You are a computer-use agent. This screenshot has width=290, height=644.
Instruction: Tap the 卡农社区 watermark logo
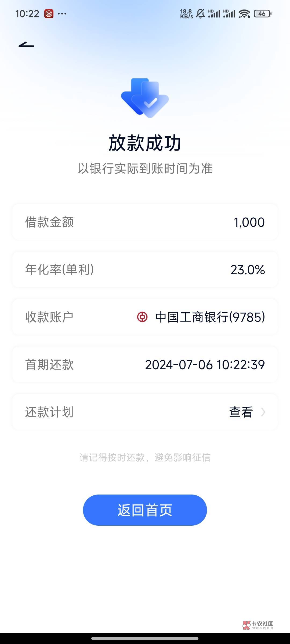click(258, 625)
